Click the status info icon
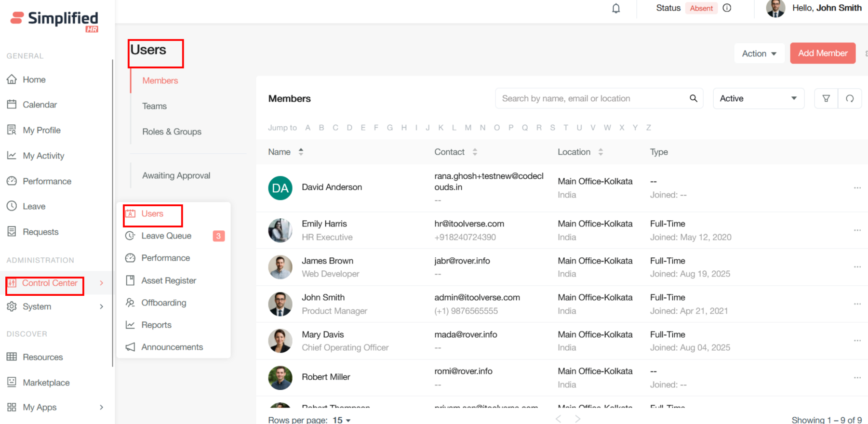 coord(727,8)
